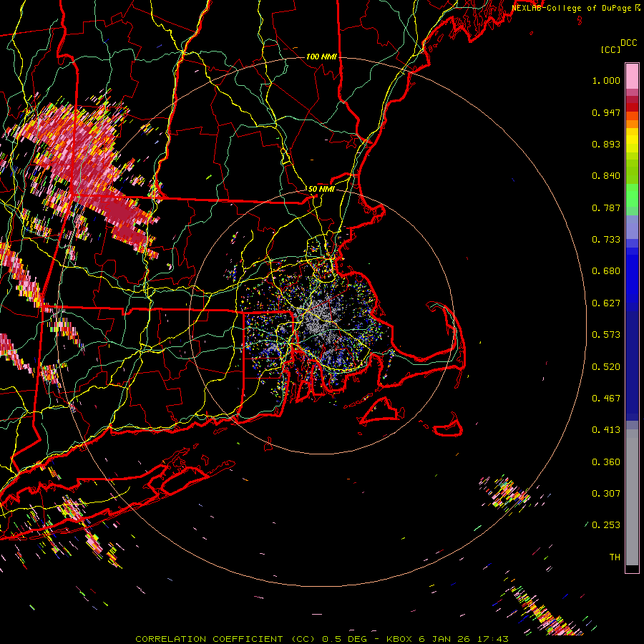Select the 100 NMI range ring label

pyautogui.click(x=321, y=57)
